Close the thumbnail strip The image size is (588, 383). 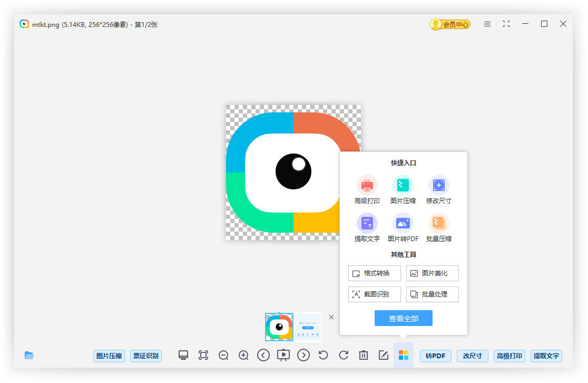coord(331,317)
